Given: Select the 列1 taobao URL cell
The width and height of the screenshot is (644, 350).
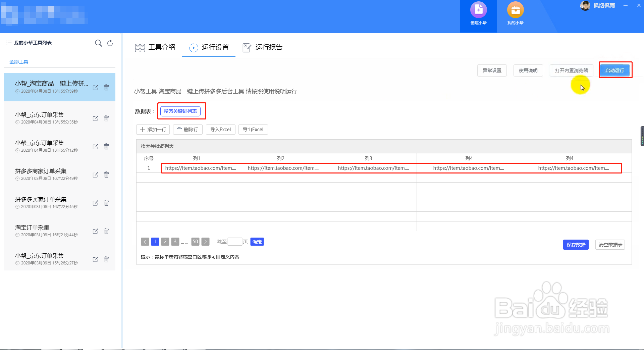Looking at the screenshot, I should tap(201, 168).
